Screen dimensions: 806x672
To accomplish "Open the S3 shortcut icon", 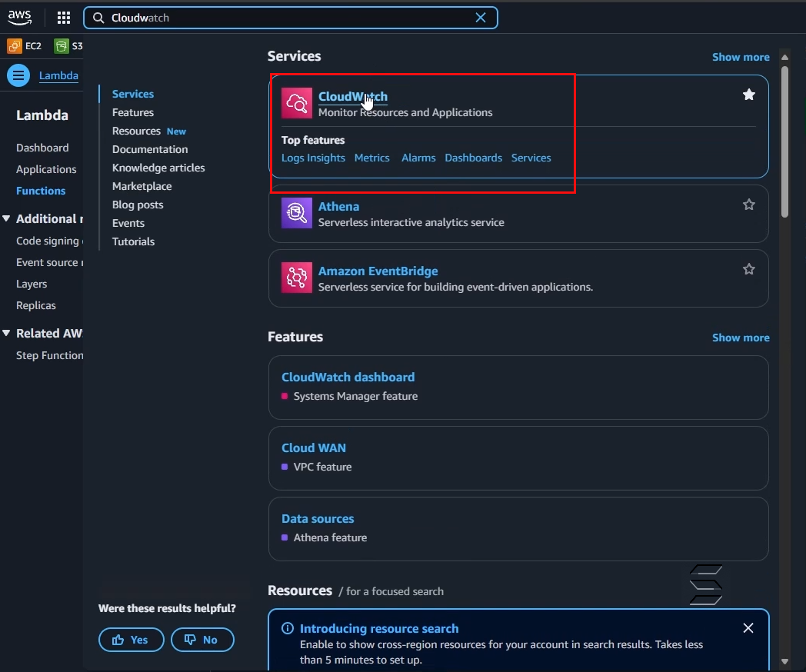I will [62, 46].
